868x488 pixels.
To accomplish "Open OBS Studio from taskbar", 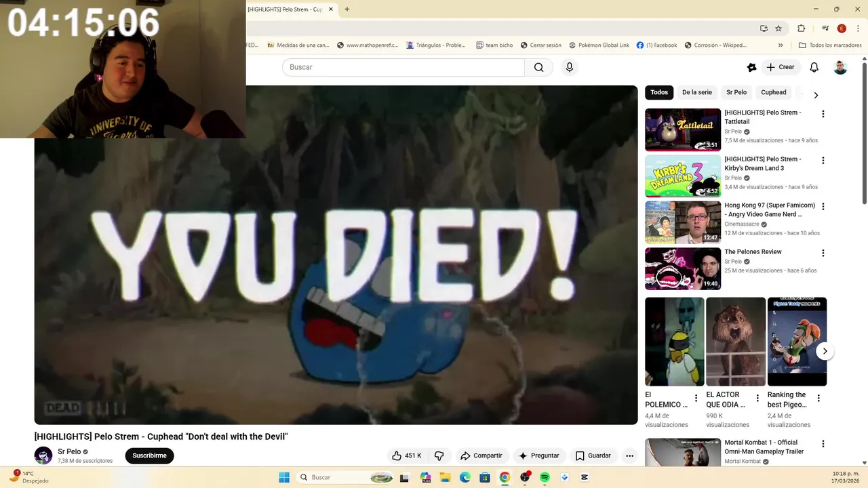I will (x=525, y=477).
